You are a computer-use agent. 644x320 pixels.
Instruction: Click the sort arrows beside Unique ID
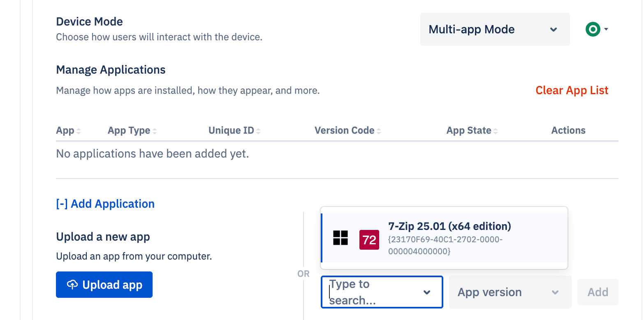tap(259, 130)
